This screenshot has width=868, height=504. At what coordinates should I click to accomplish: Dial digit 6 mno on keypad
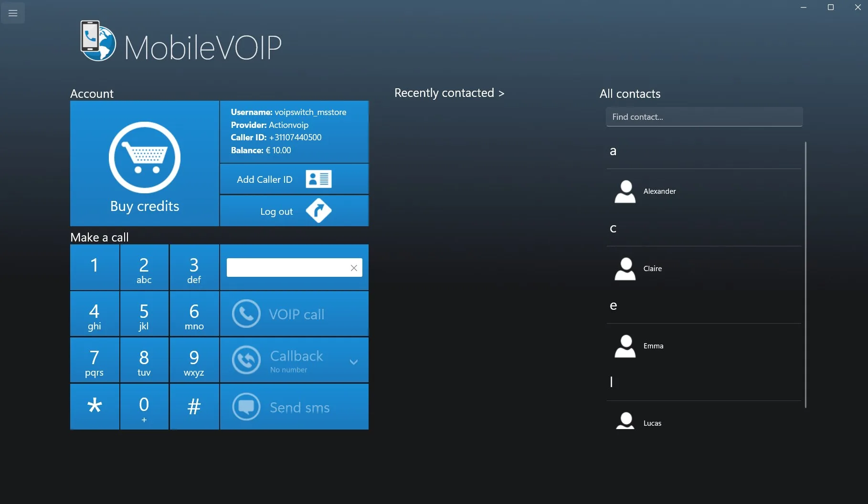194,314
